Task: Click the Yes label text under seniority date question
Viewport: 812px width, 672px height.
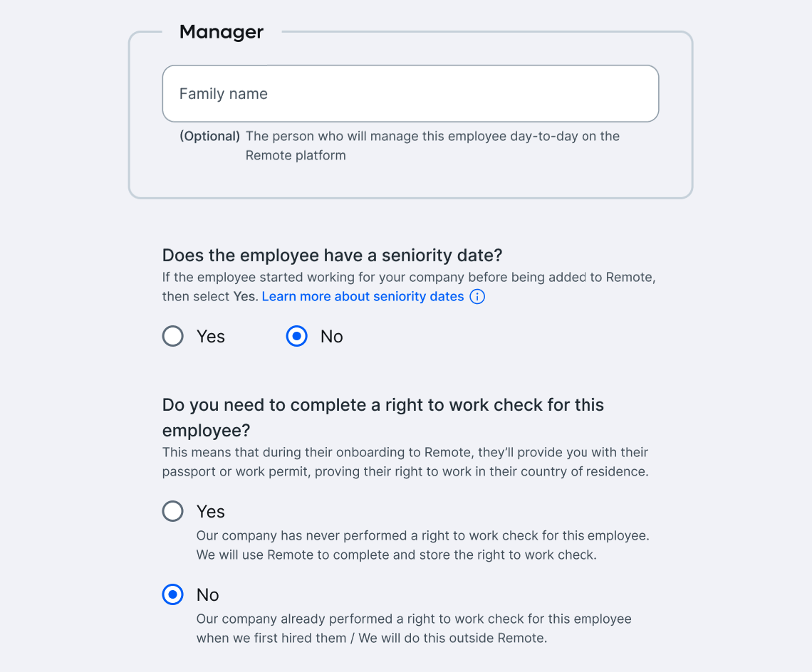Action: [x=211, y=337]
